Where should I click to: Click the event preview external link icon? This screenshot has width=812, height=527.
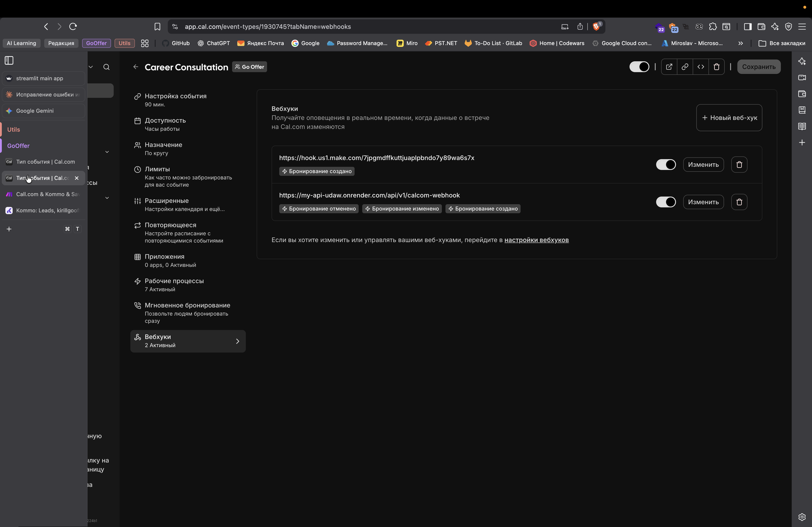[x=669, y=67]
